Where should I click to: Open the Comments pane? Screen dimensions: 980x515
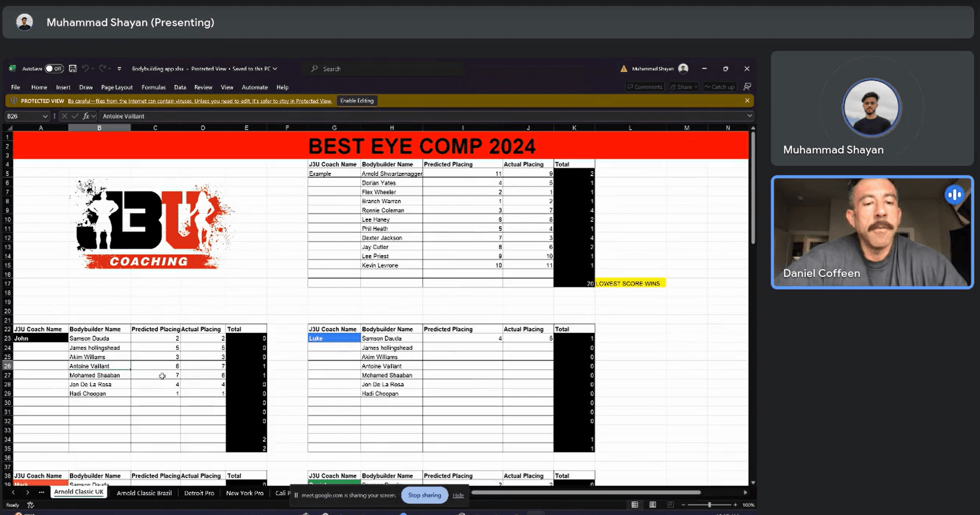tap(644, 87)
